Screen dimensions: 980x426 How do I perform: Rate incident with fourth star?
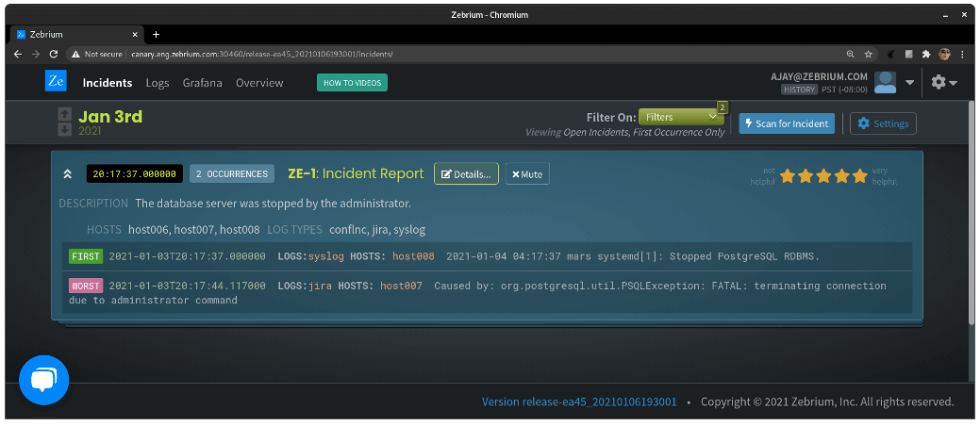[842, 176]
